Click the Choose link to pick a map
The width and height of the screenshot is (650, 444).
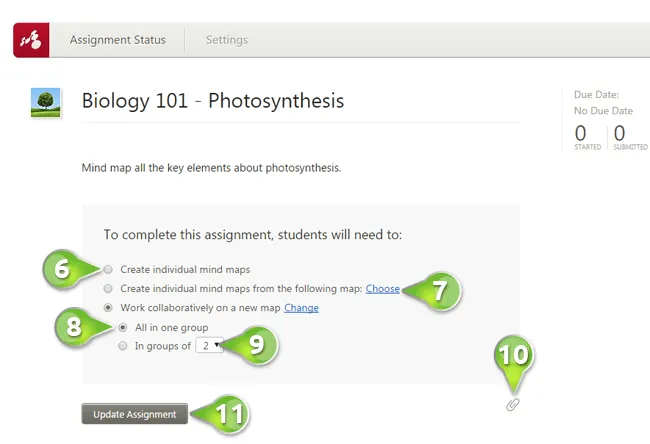(x=382, y=289)
